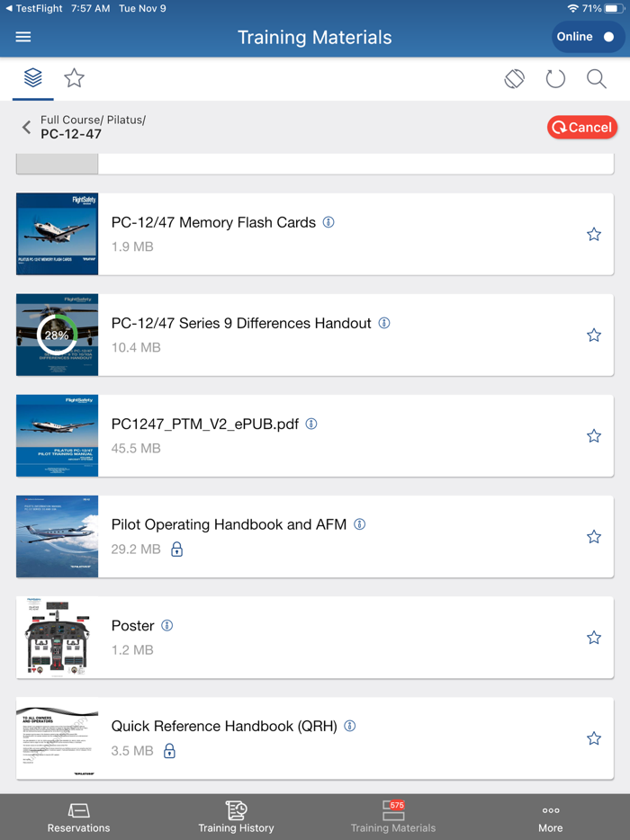Open the More options tab
Image resolution: width=630 pixels, height=840 pixels.
coord(550,817)
